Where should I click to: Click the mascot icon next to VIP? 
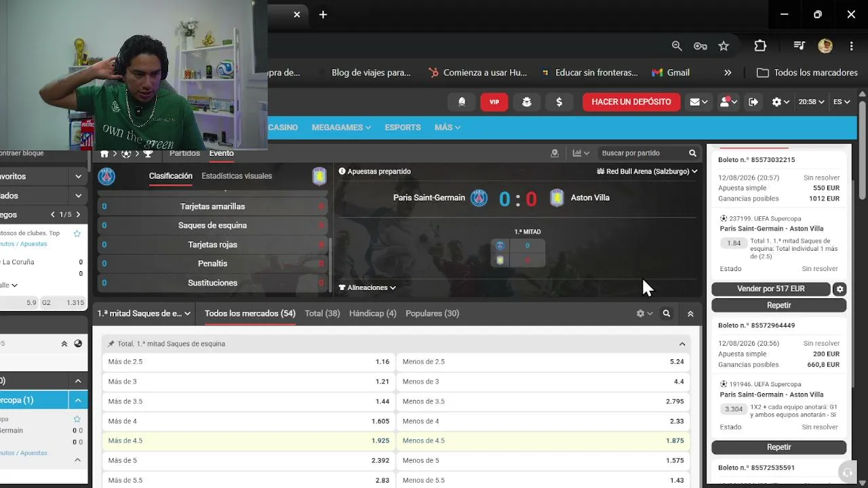527,102
